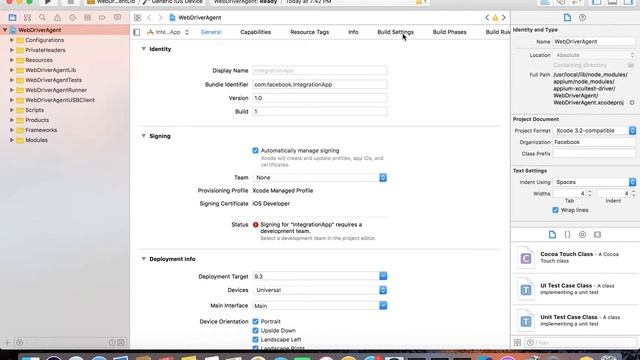Collapse the Identity section
Viewport: 640px width, 360px height.
(x=144, y=49)
